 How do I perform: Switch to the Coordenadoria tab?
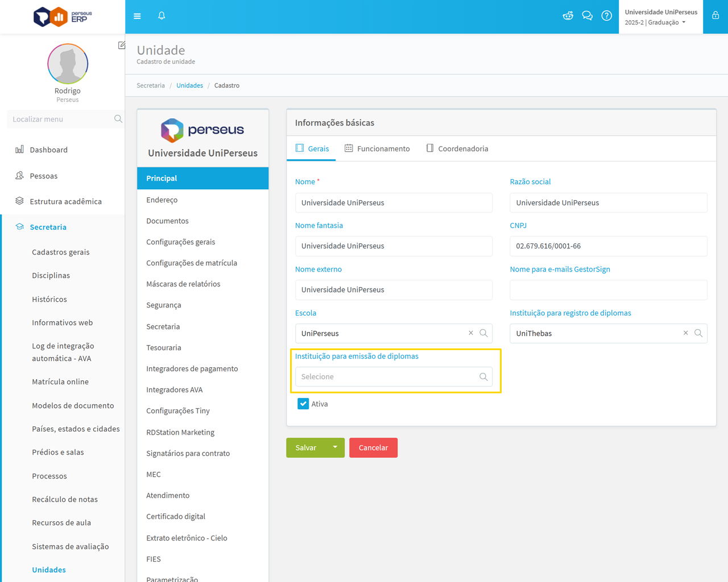(457, 148)
